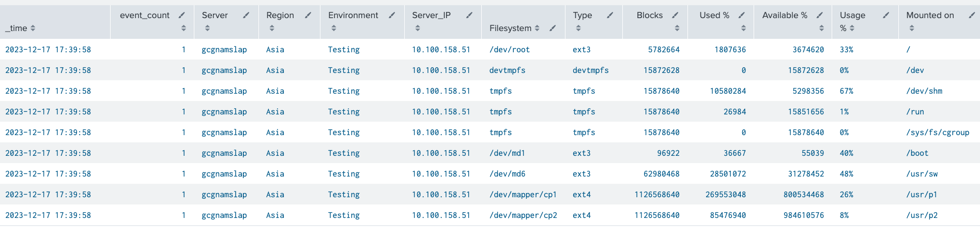The width and height of the screenshot is (980, 234).
Task: Select the Environment column header label
Action: [x=353, y=16]
